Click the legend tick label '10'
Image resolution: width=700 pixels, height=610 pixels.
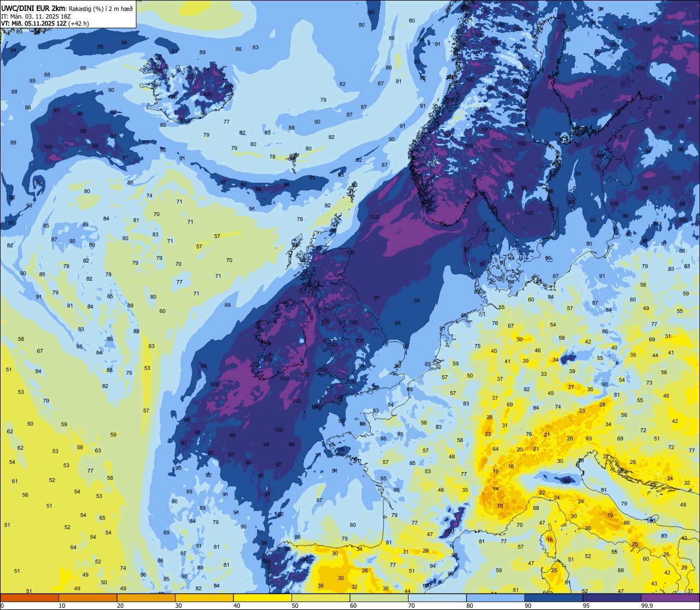tap(62, 606)
